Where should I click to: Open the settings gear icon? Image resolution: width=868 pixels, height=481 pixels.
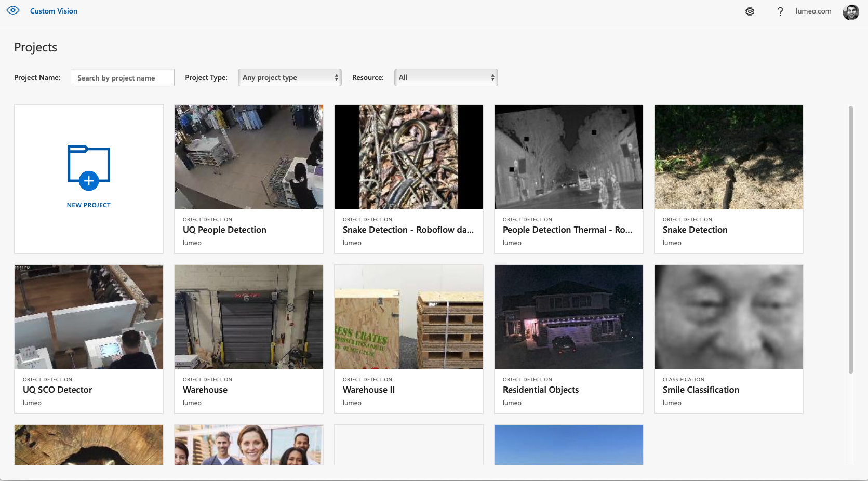(750, 11)
